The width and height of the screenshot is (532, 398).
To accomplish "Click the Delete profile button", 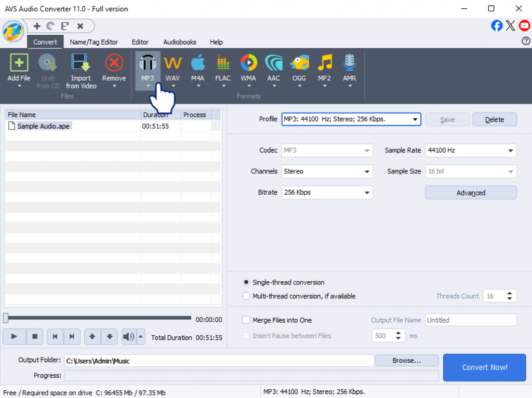I will click(495, 119).
